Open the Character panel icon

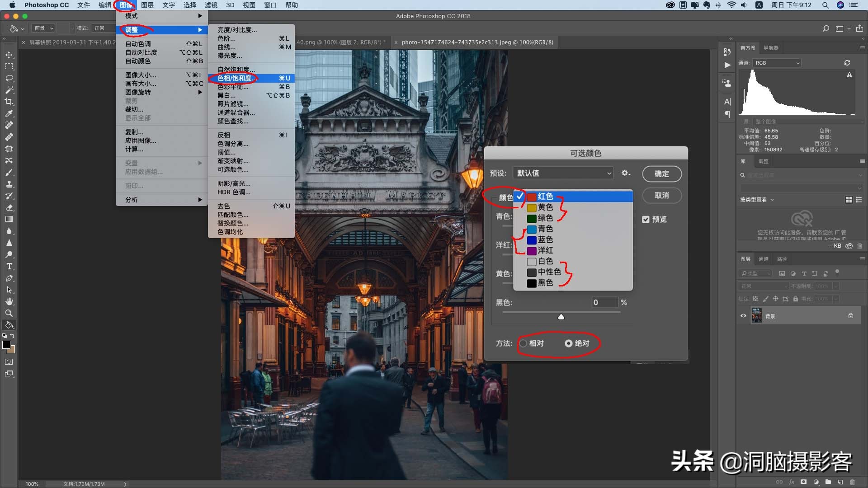point(727,102)
